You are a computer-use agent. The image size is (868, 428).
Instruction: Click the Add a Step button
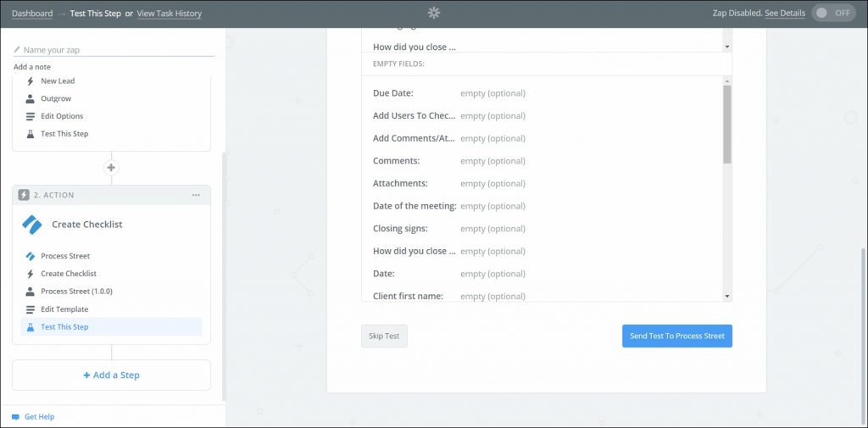111,375
